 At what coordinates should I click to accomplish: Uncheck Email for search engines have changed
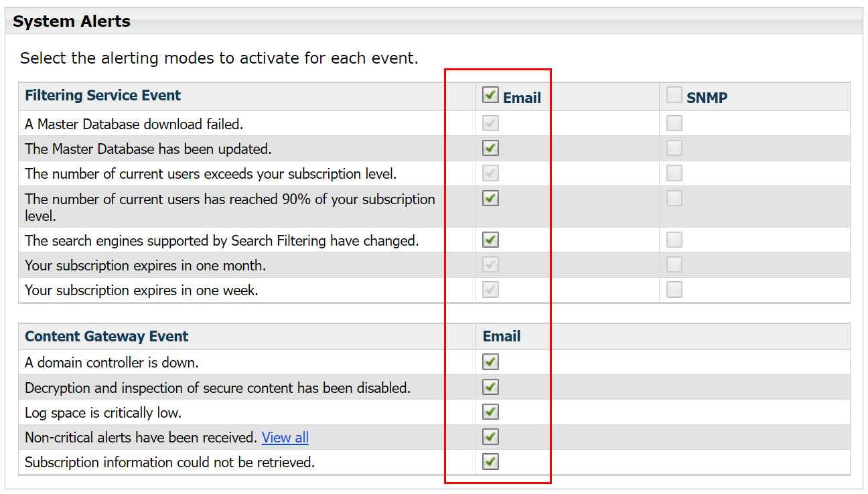point(490,240)
